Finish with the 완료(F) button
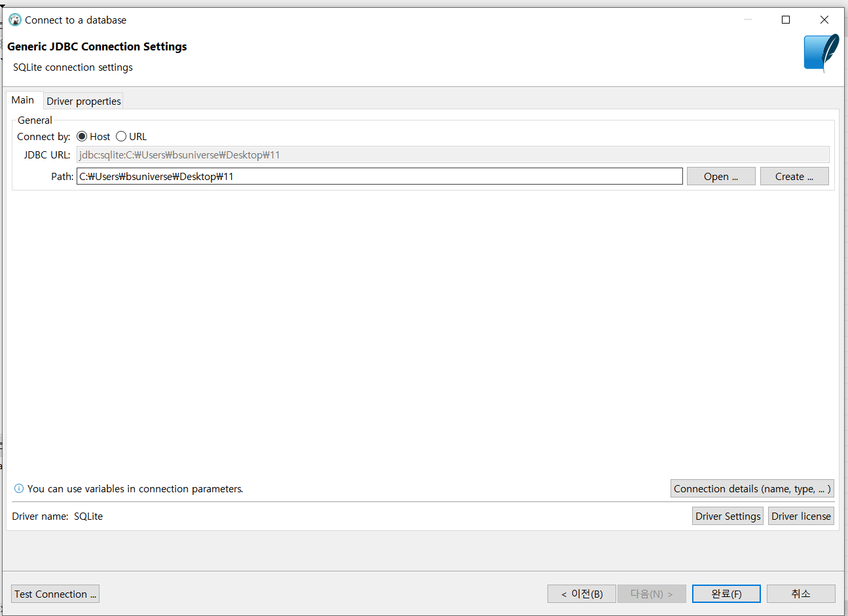 coord(726,594)
